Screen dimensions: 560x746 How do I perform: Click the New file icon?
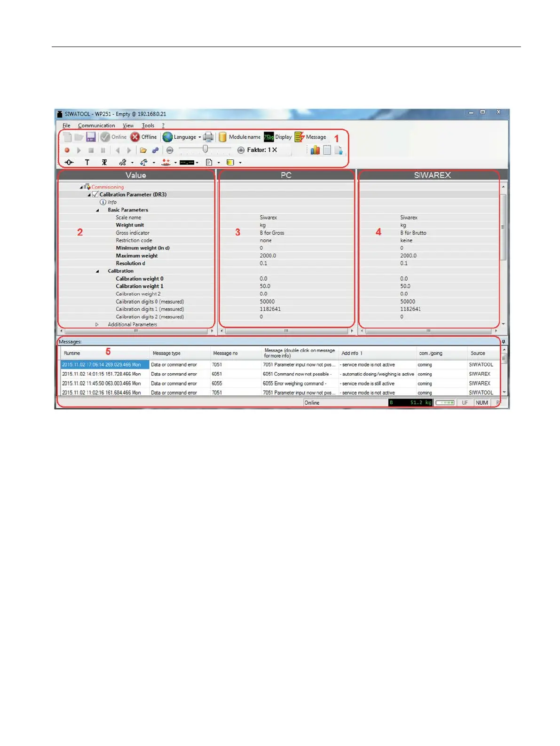coord(68,137)
